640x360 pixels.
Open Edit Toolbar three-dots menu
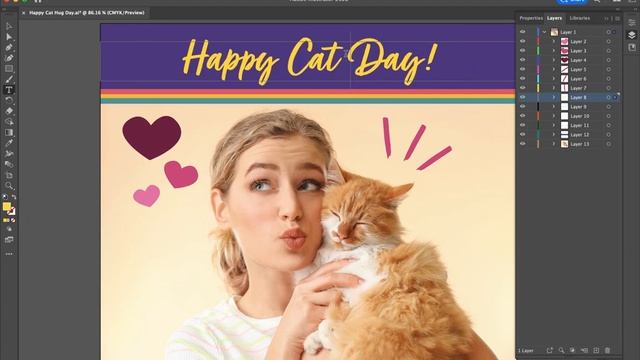point(9,254)
